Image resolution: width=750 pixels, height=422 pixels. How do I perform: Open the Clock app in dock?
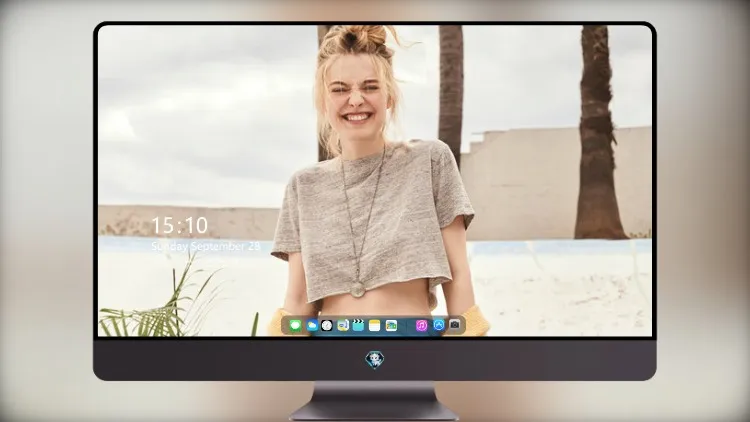click(327, 326)
